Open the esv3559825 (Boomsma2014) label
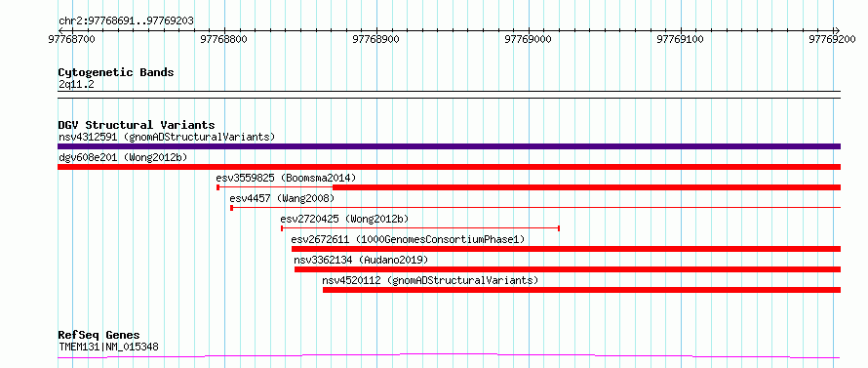Screen dimensions: 868x368 point(286,178)
